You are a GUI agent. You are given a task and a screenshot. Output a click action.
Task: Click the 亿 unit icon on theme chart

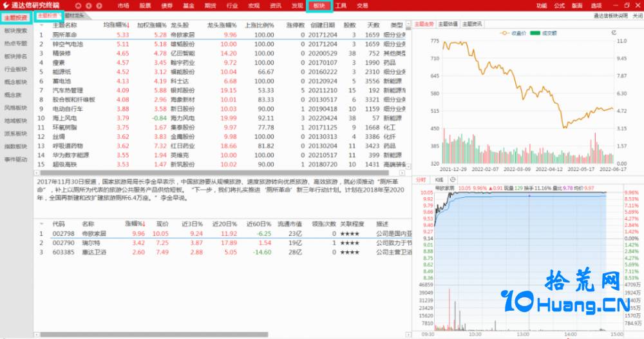(614, 33)
